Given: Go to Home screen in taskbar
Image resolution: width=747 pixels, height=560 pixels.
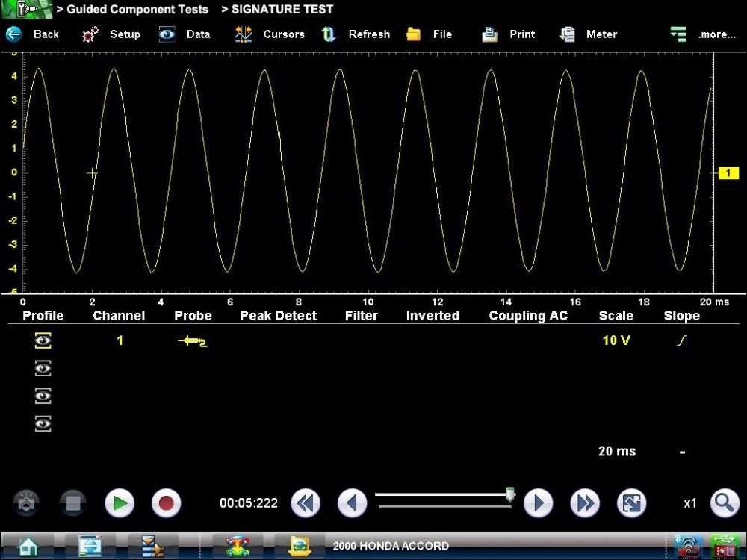Looking at the screenshot, I should [28, 546].
